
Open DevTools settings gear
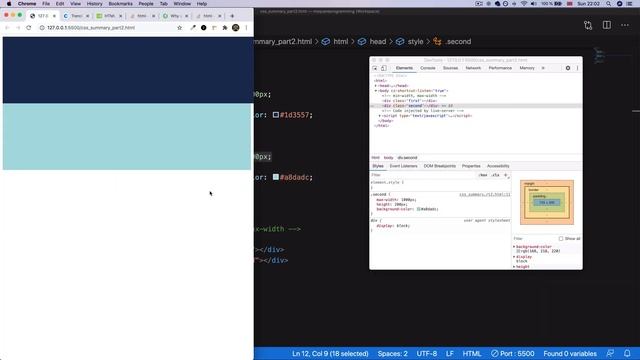coord(568,68)
